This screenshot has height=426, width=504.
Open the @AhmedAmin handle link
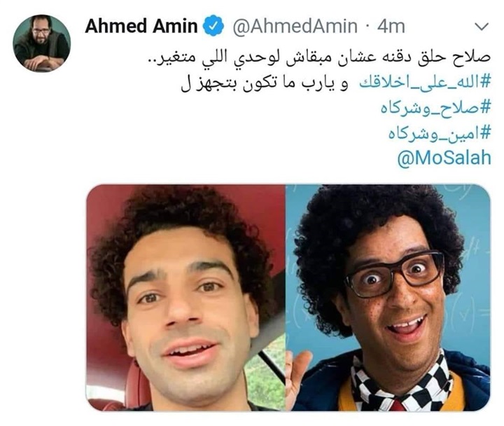coord(295,26)
